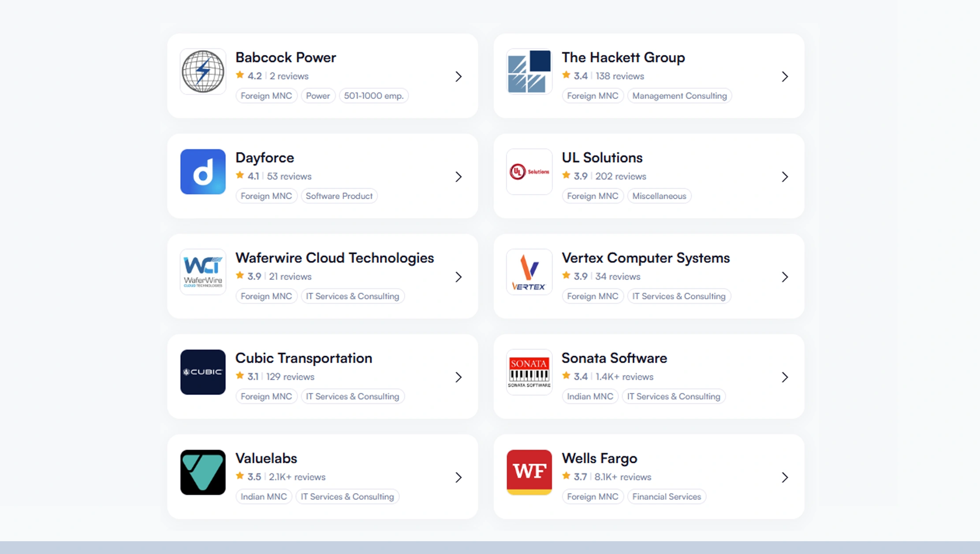Click the Sonata Software logo
Viewport: 980px width, 554px height.
[x=529, y=372]
